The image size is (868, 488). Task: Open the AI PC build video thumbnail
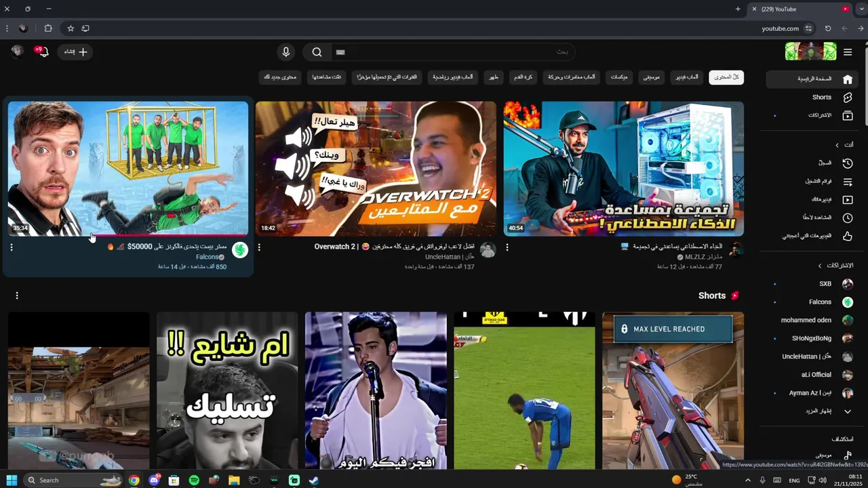pyautogui.click(x=624, y=169)
